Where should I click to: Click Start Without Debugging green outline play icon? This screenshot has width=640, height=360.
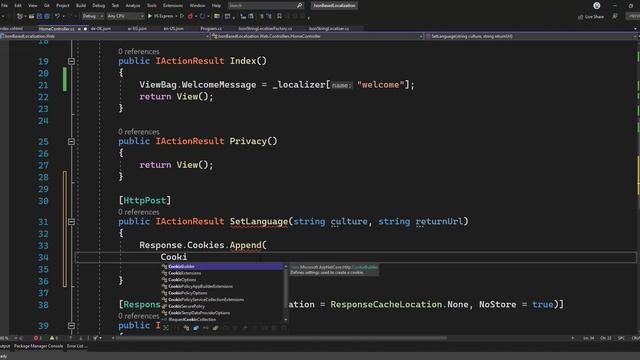point(182,16)
